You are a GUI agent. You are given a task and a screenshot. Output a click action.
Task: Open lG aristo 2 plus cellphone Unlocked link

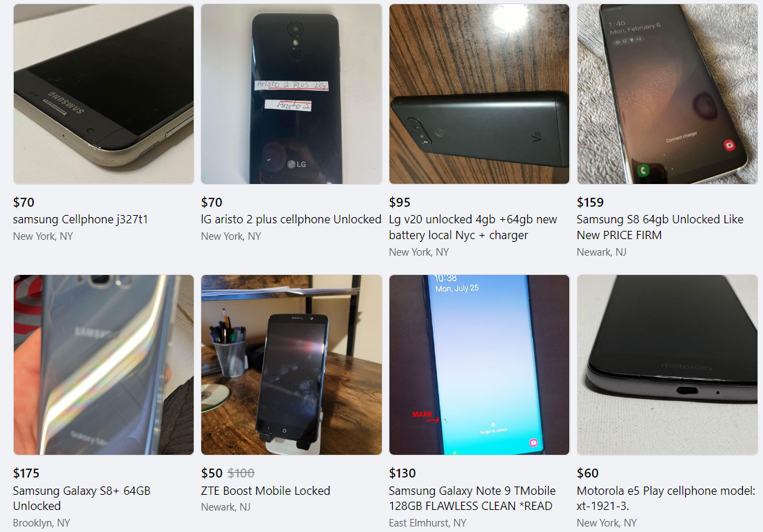point(291,220)
